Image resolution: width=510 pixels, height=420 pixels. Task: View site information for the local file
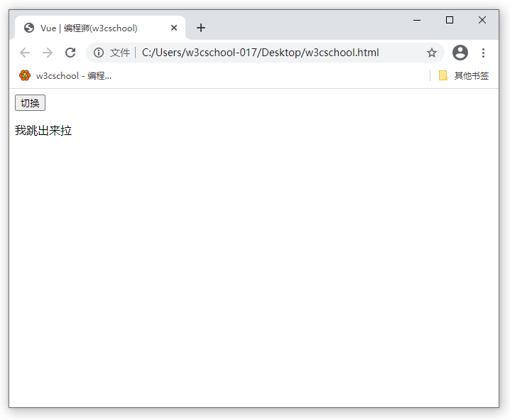point(99,53)
